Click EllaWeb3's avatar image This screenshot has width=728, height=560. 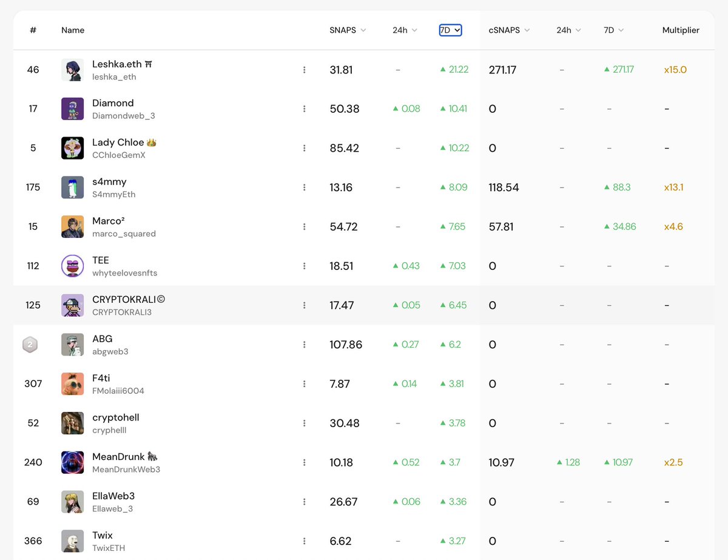click(x=73, y=502)
